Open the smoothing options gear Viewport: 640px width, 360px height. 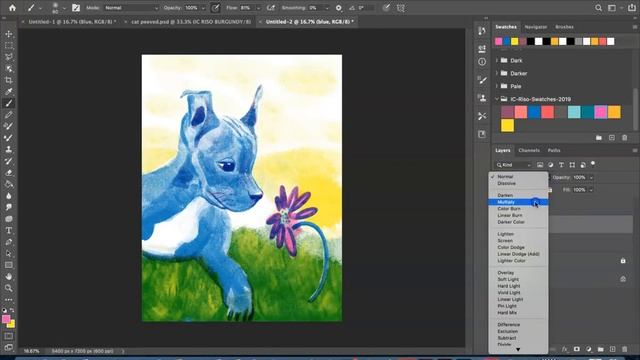[x=338, y=8]
